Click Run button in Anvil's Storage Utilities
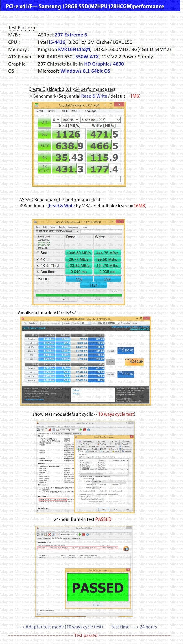Viewport: 183px width, 644px height. 111,362
